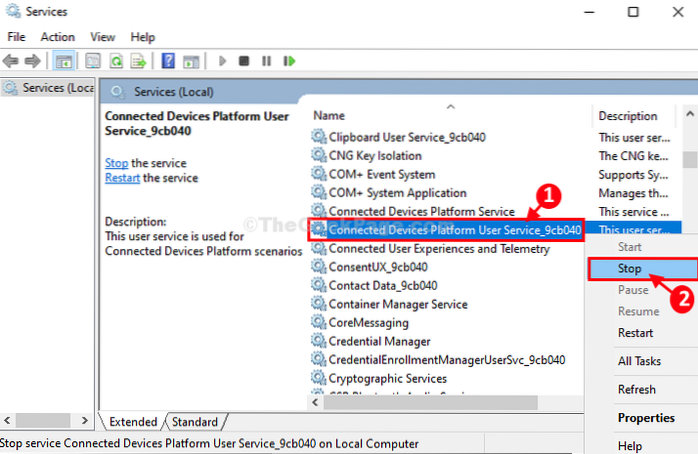Click the Back arrow in toolbar
The height and width of the screenshot is (454, 698).
point(14,61)
